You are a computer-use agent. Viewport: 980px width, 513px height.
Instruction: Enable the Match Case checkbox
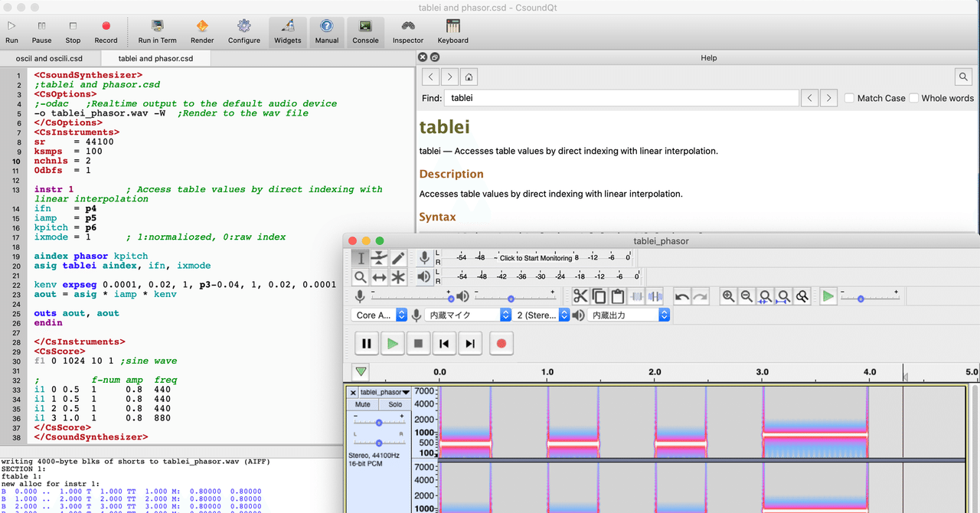(x=850, y=98)
